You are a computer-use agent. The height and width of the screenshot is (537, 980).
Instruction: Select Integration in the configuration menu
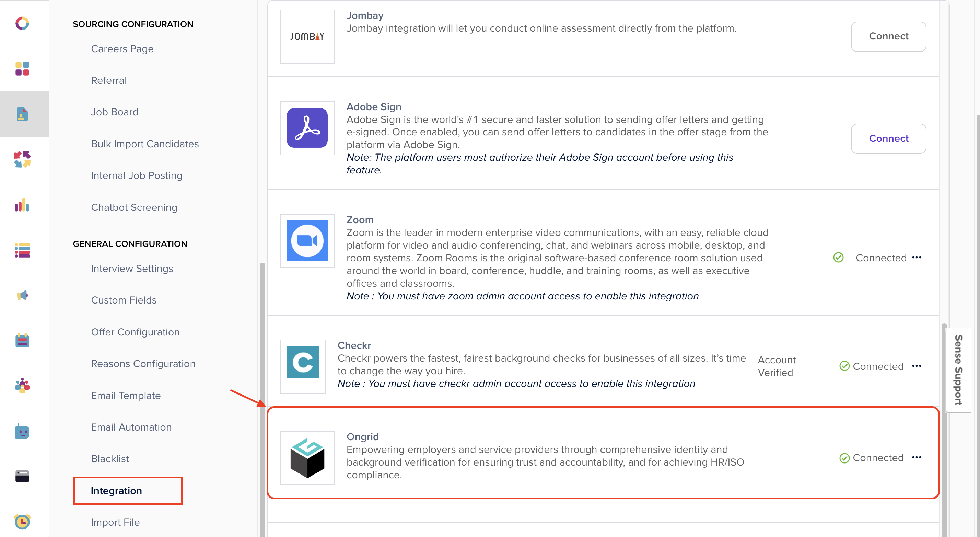116,491
